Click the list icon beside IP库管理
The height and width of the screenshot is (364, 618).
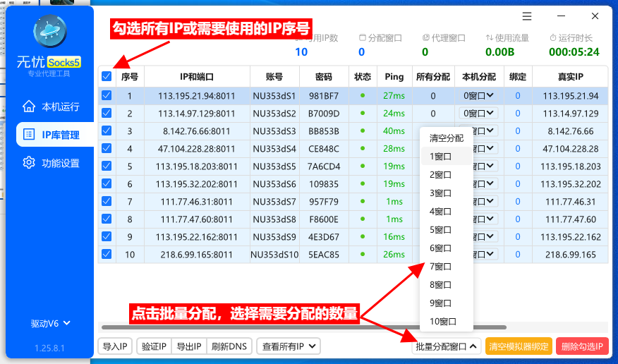(29, 135)
